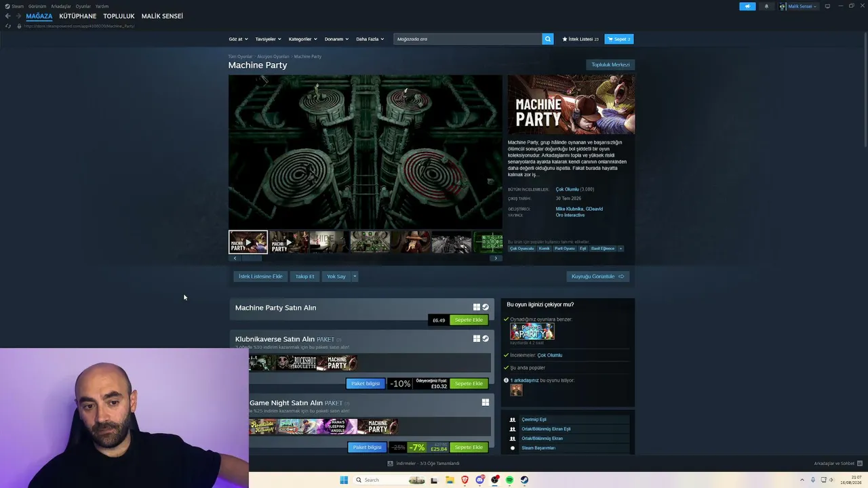Open Paket bilgisi for Klubnikaverse bundle
868x488 pixels.
366,384
